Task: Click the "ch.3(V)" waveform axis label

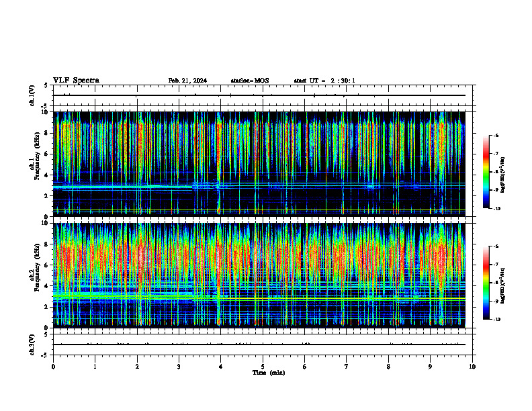Action: [32, 345]
